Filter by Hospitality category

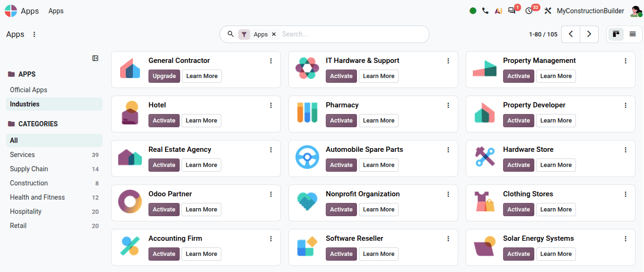pyautogui.click(x=54, y=211)
